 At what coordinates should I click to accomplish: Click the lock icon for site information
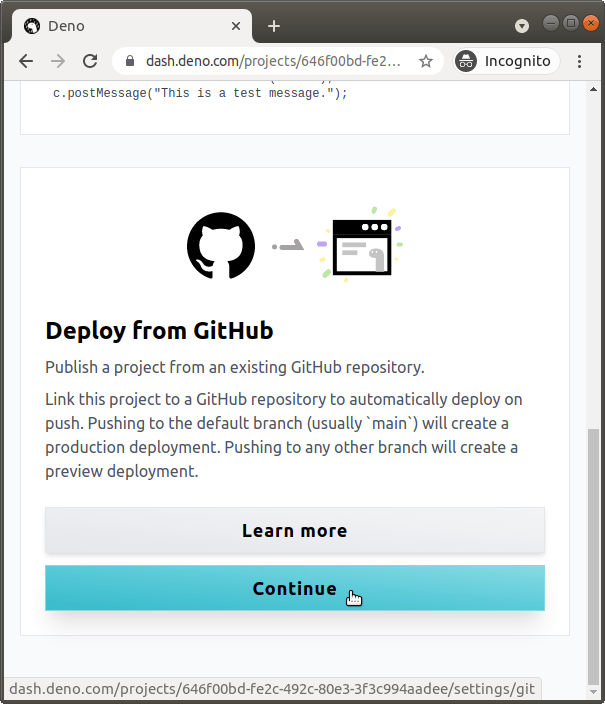130,61
